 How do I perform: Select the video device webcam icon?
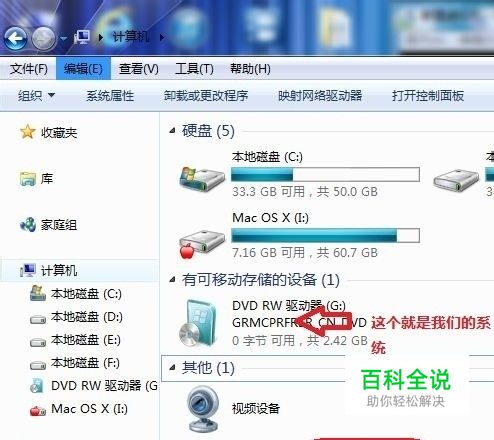click(x=202, y=408)
